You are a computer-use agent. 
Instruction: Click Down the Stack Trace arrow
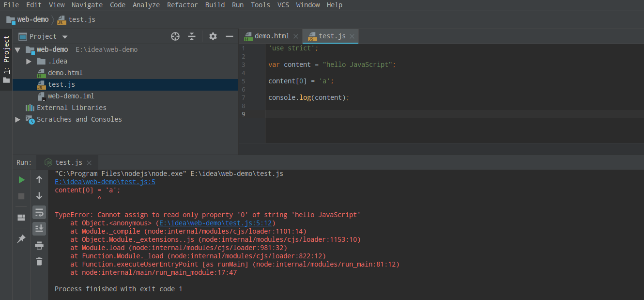click(39, 196)
